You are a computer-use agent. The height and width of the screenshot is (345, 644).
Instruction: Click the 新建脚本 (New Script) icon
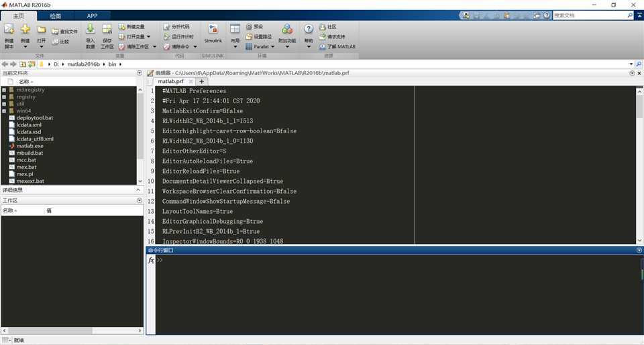tap(9, 29)
